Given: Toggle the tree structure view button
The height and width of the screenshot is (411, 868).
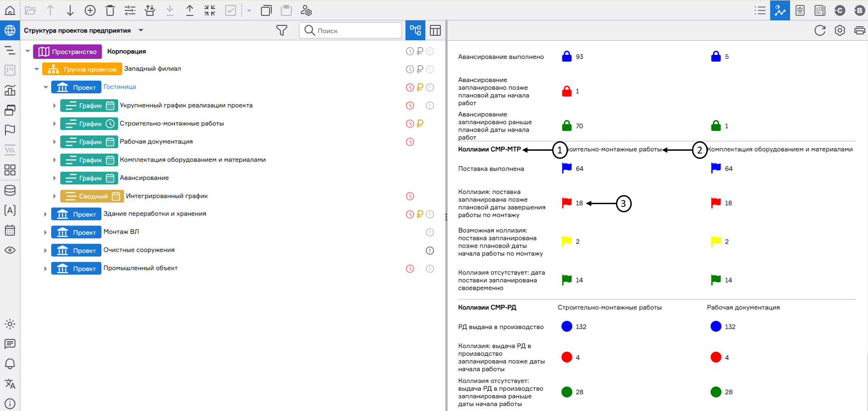Looking at the screenshot, I should click(415, 30).
